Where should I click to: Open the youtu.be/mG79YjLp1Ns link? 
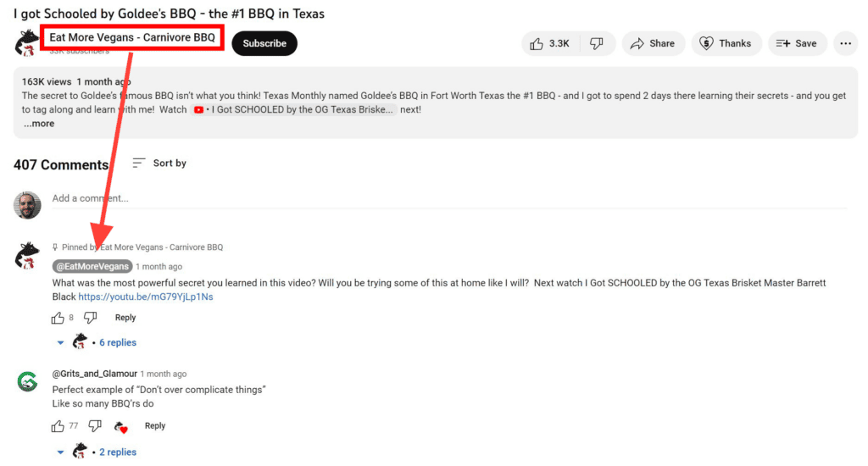146,297
